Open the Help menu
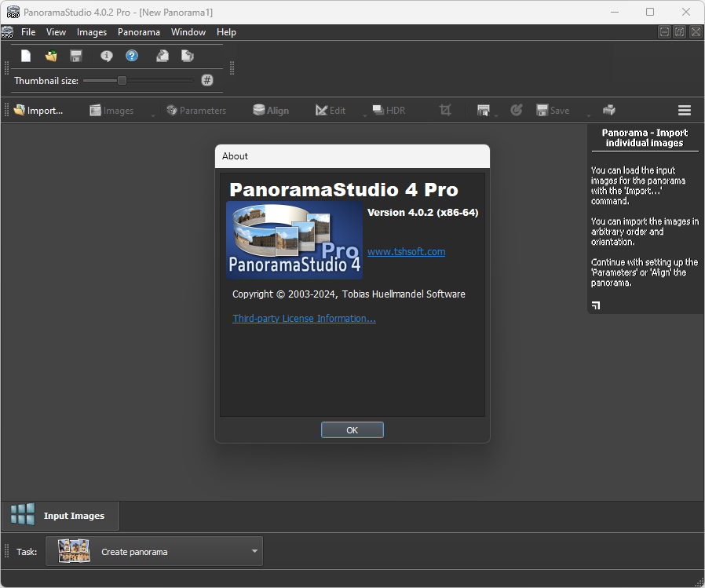 coord(226,32)
